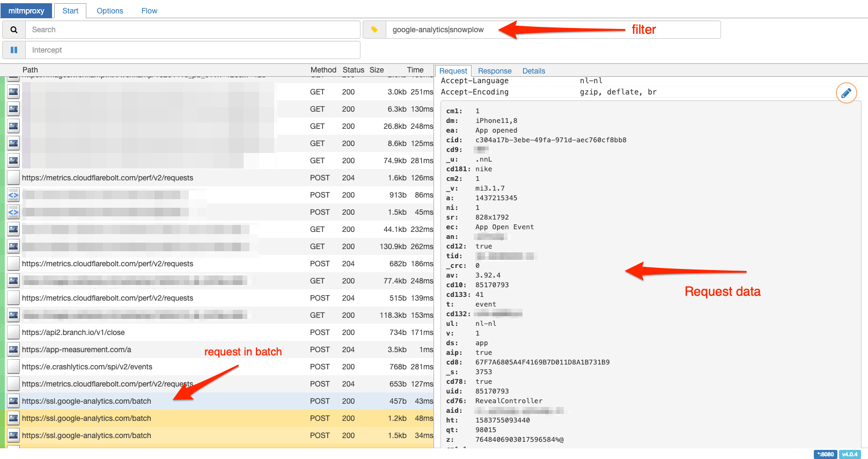Click the code icon on 45ms POST row
This screenshot has width=868, height=459.
click(x=13, y=212)
